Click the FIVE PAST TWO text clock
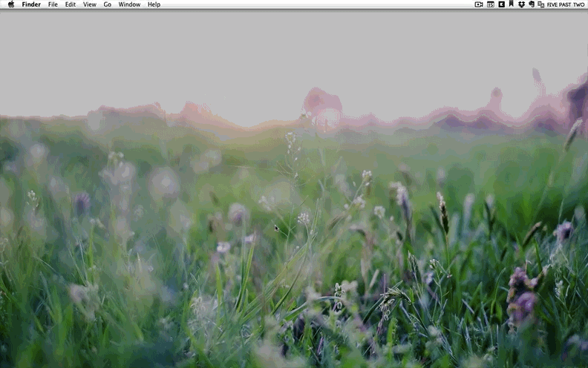The height and width of the screenshot is (368, 588). pos(566,5)
